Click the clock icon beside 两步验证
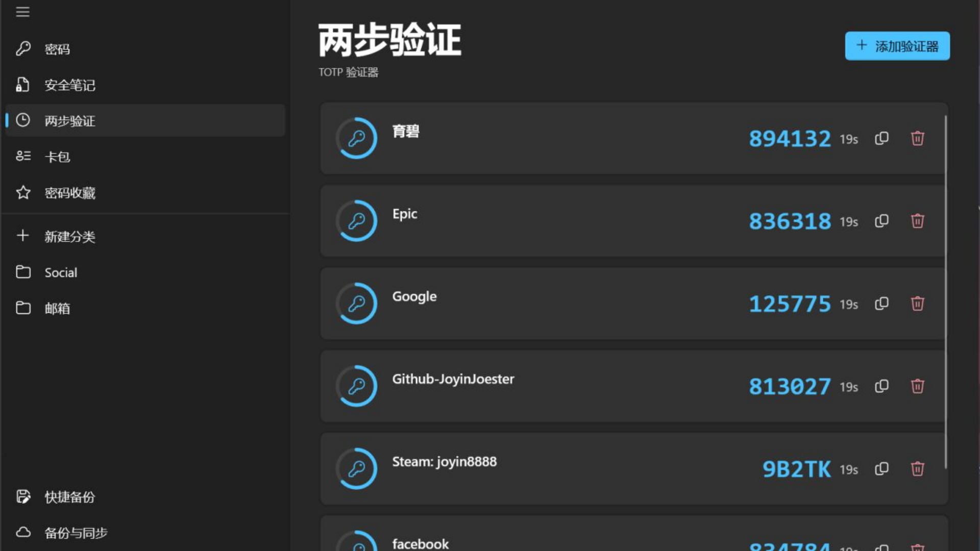Screen dimensions: 980x551 point(23,120)
